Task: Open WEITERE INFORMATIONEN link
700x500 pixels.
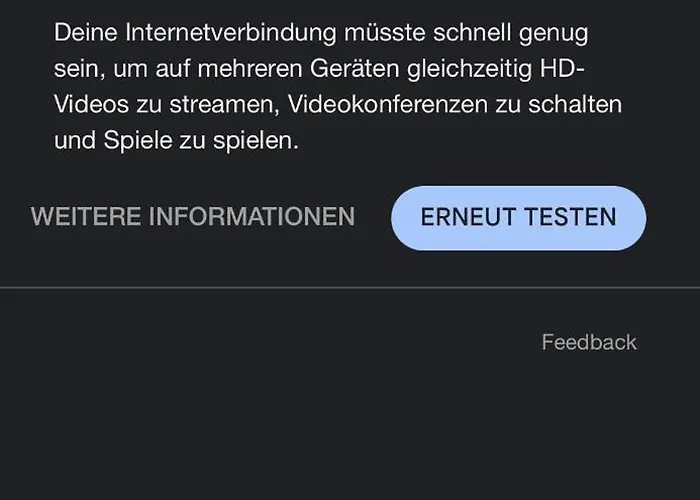Action: 193,217
